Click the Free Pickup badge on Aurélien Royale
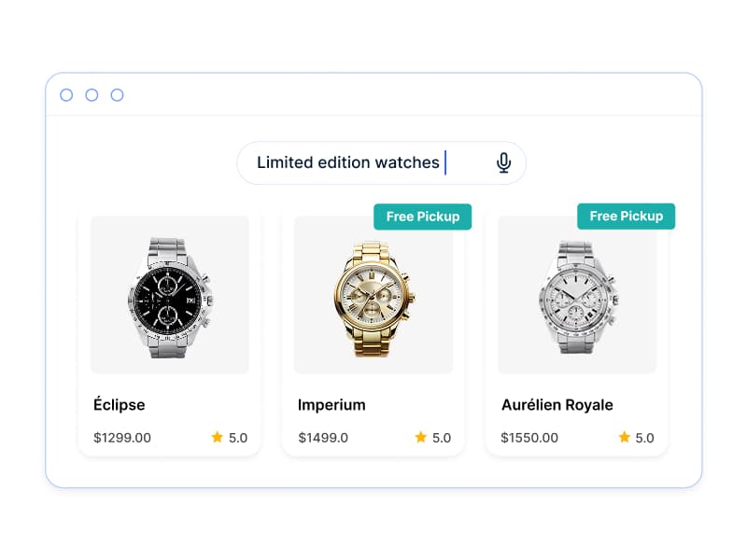Screen dimensions: 747x560 point(626,217)
